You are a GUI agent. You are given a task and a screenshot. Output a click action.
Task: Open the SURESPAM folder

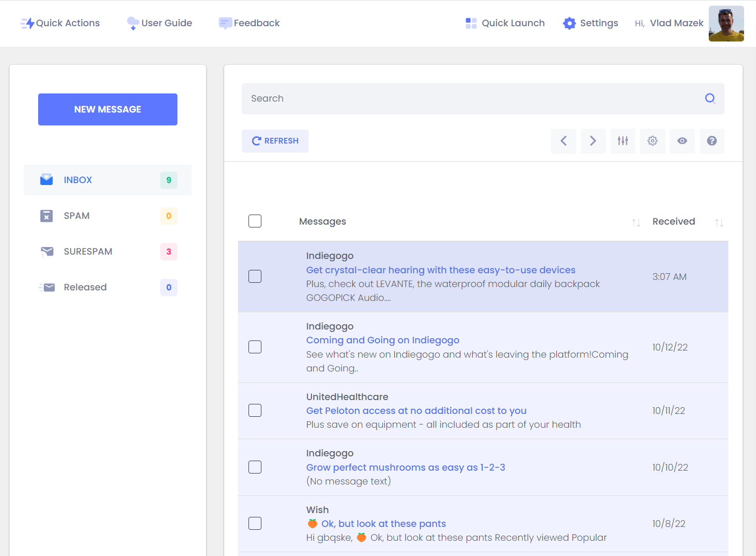[88, 251]
